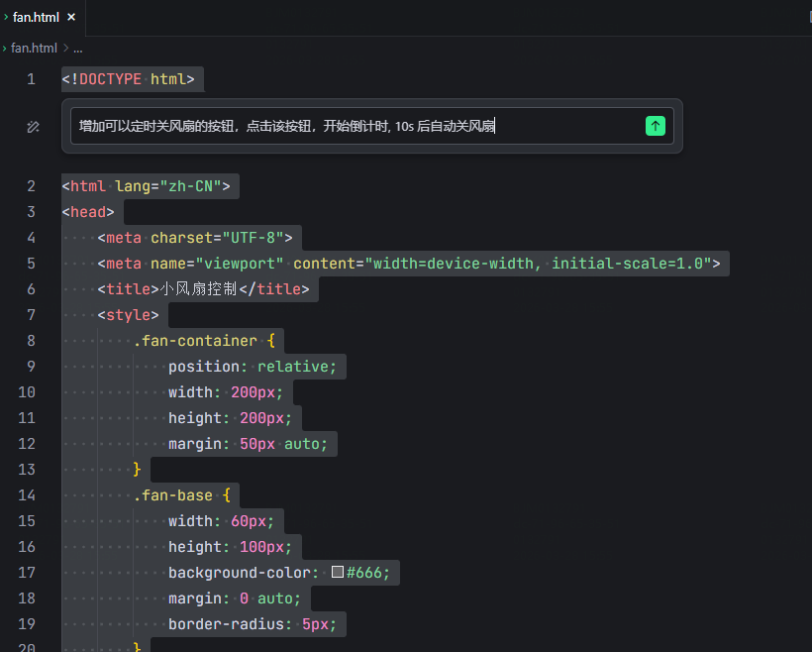The width and height of the screenshot is (812, 652).
Task: Click the meta viewport content line
Action: (409, 264)
